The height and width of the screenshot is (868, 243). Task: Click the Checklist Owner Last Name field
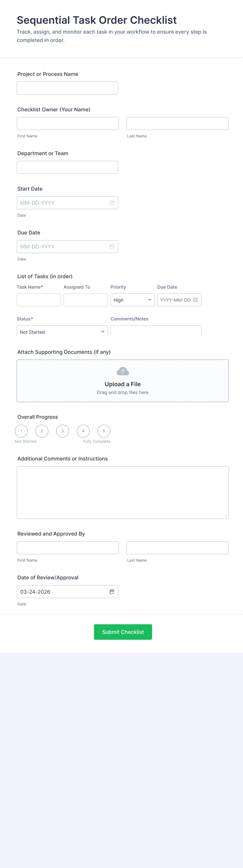pos(177,123)
